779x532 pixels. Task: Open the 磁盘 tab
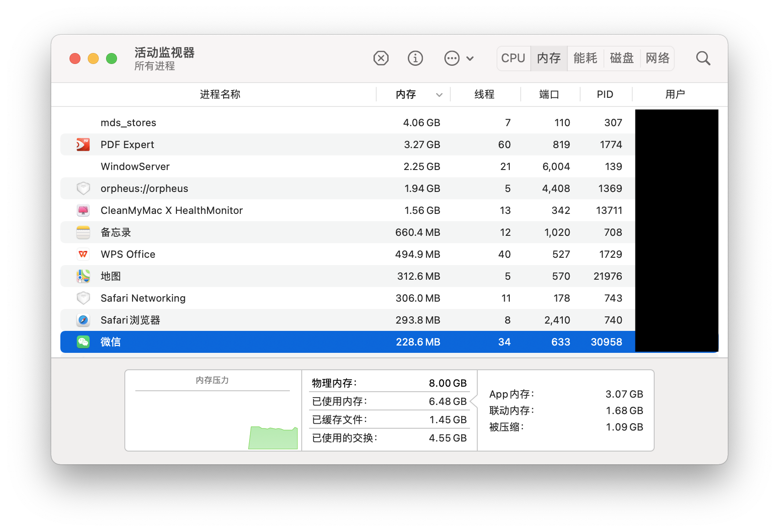tap(622, 59)
